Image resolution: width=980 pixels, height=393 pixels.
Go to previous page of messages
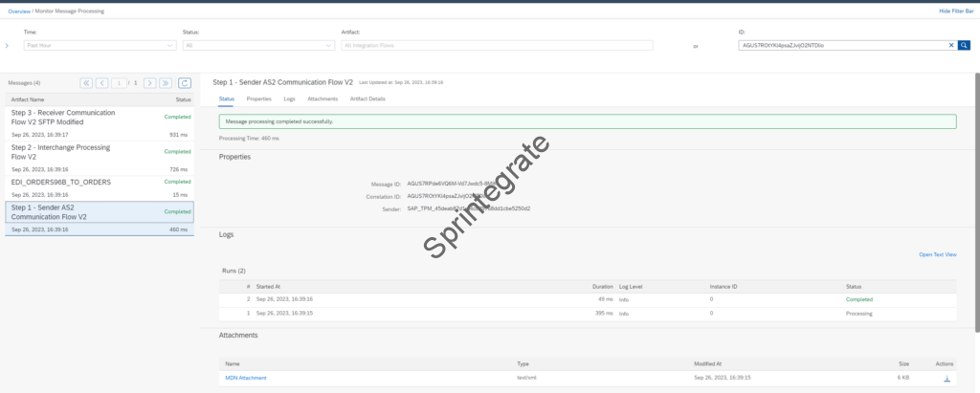102,83
